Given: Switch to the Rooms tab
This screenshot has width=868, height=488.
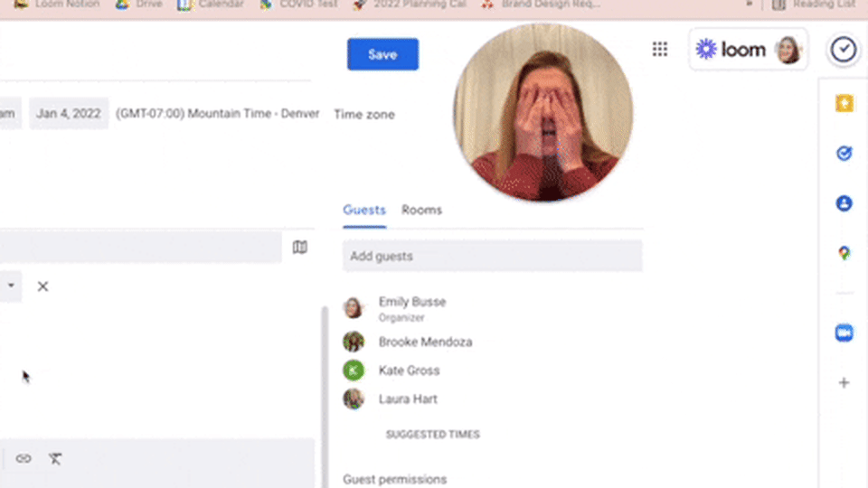Looking at the screenshot, I should click(x=421, y=210).
